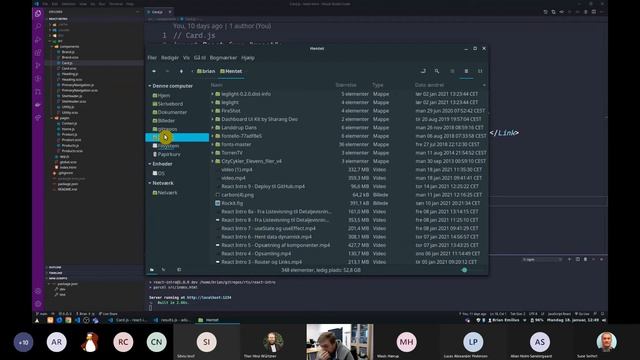
Task: Click the search magnifier in file manager toolbar
Action: tap(437, 71)
